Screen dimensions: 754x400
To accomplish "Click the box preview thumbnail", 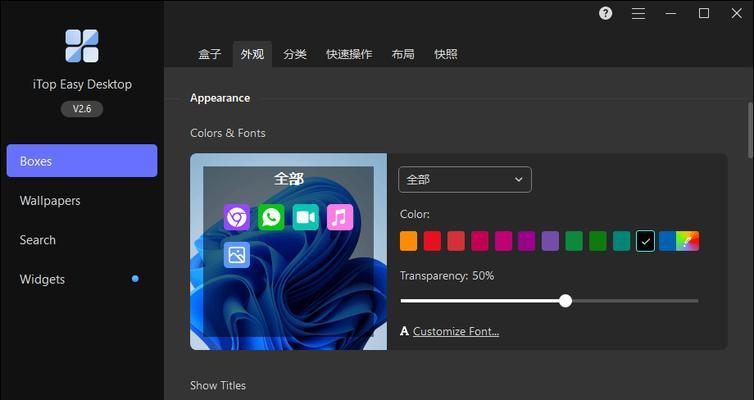I will point(289,251).
